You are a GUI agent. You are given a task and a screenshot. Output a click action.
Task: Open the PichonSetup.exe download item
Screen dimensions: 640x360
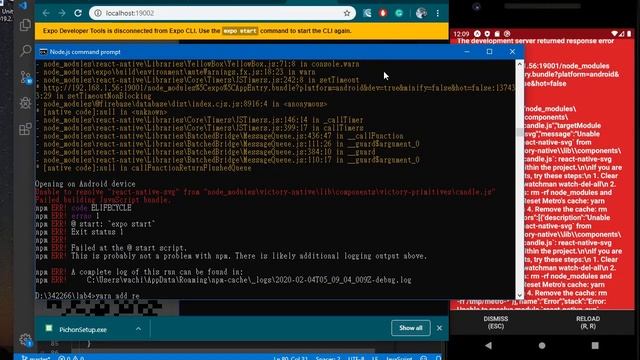pyautogui.click(x=83, y=329)
